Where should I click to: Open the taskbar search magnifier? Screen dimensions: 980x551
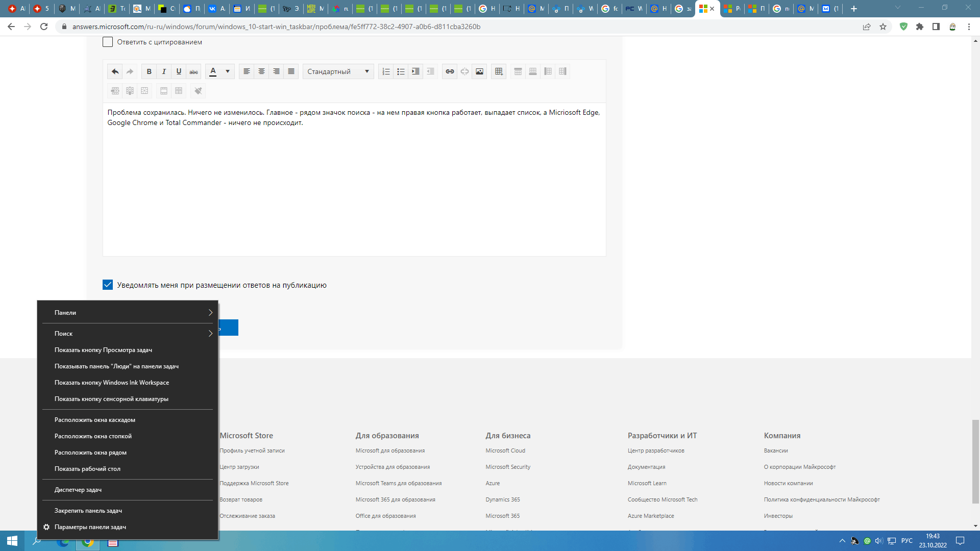37,541
